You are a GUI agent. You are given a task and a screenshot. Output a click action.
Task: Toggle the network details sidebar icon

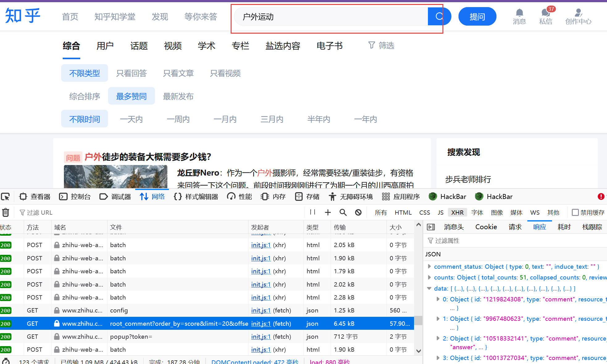431,227
